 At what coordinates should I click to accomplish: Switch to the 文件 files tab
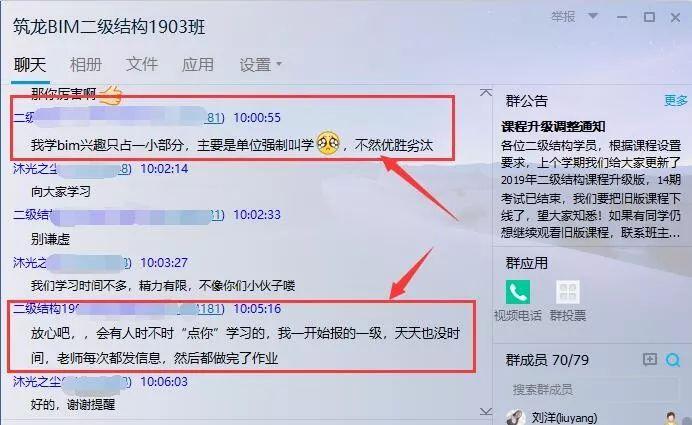(142, 64)
